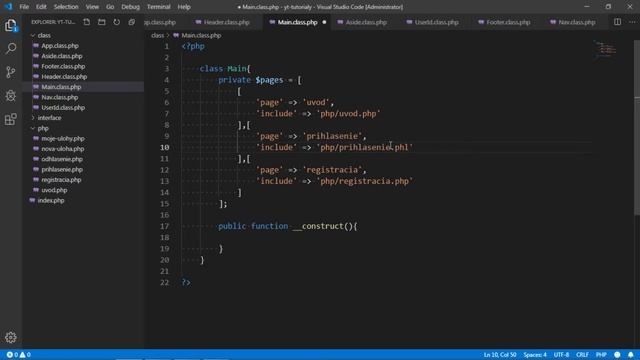
Task: Open prihlasenie.php in Explorer
Action: click(62, 169)
